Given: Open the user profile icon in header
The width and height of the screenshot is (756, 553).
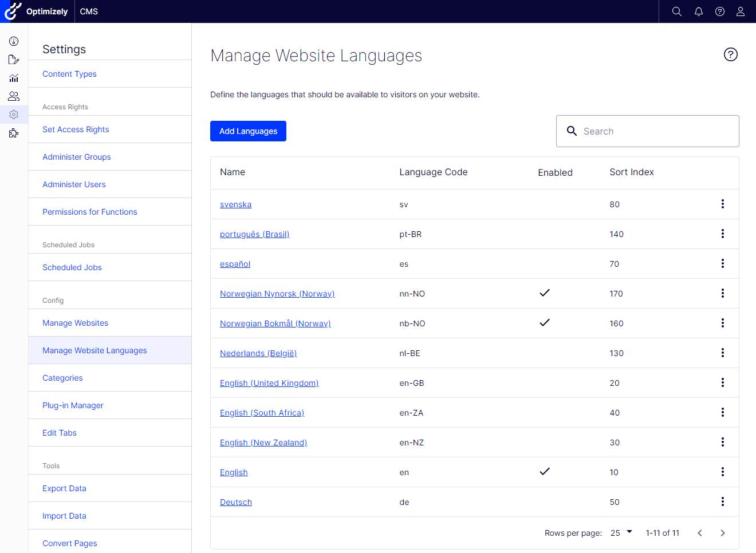Looking at the screenshot, I should 740,11.
